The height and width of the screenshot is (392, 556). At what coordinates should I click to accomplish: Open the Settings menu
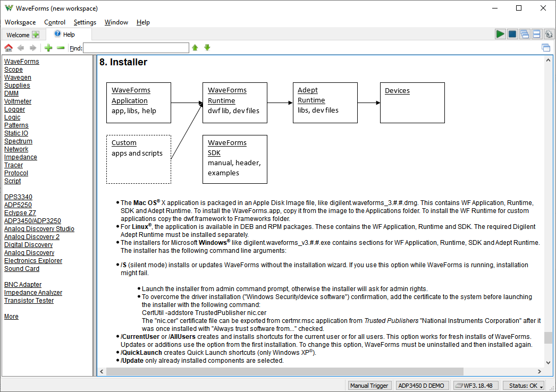pos(85,22)
